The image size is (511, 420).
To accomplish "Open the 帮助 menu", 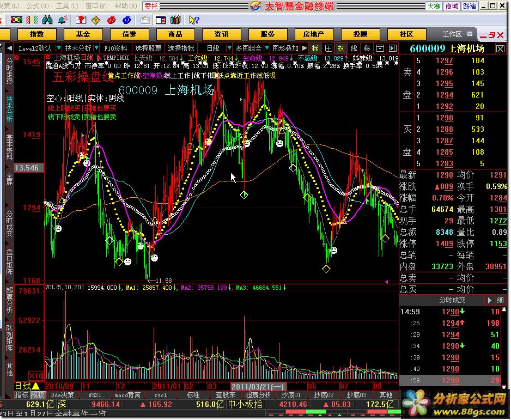I will tap(126, 6).
